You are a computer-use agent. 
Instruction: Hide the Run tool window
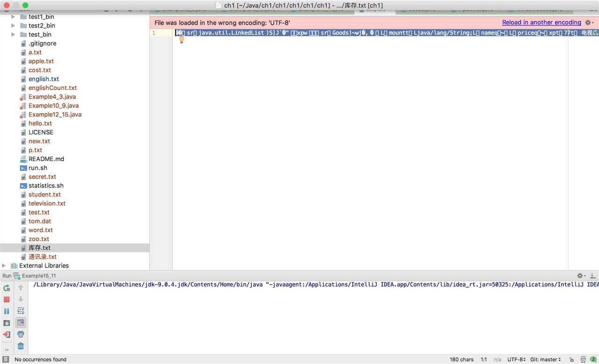click(x=593, y=276)
